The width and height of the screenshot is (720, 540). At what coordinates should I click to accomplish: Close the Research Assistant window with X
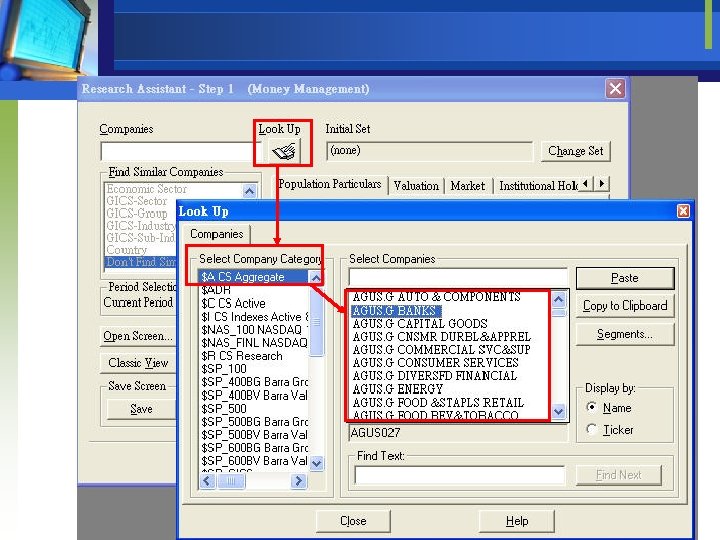[615, 88]
